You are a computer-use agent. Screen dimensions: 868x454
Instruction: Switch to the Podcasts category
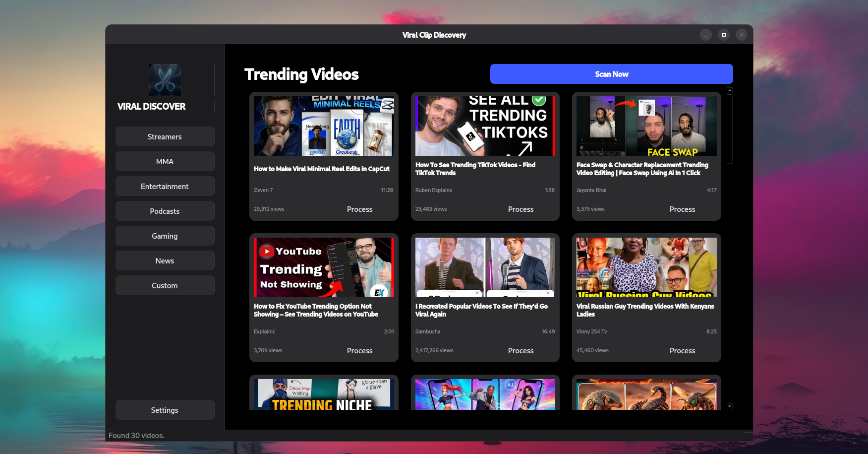(165, 211)
